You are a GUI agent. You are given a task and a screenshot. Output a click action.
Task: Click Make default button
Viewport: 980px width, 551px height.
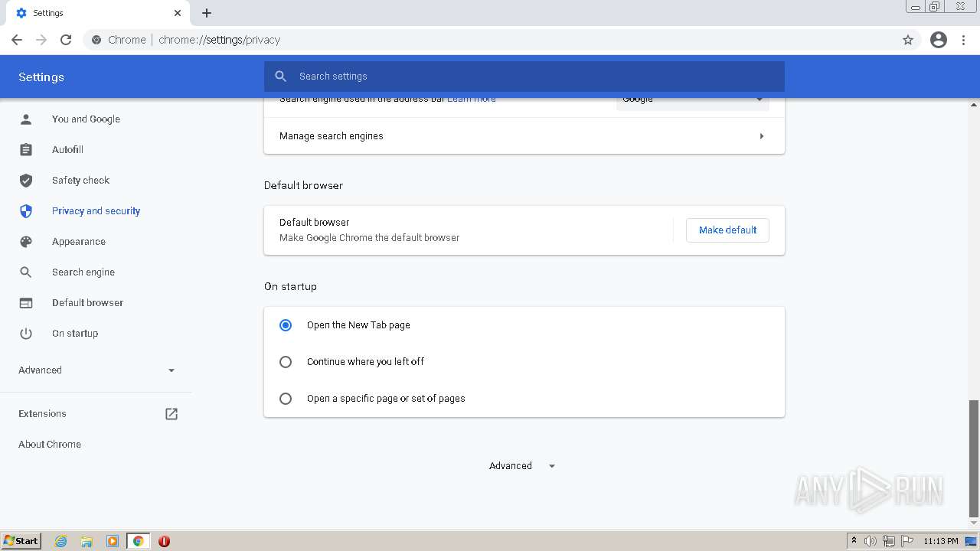(727, 230)
